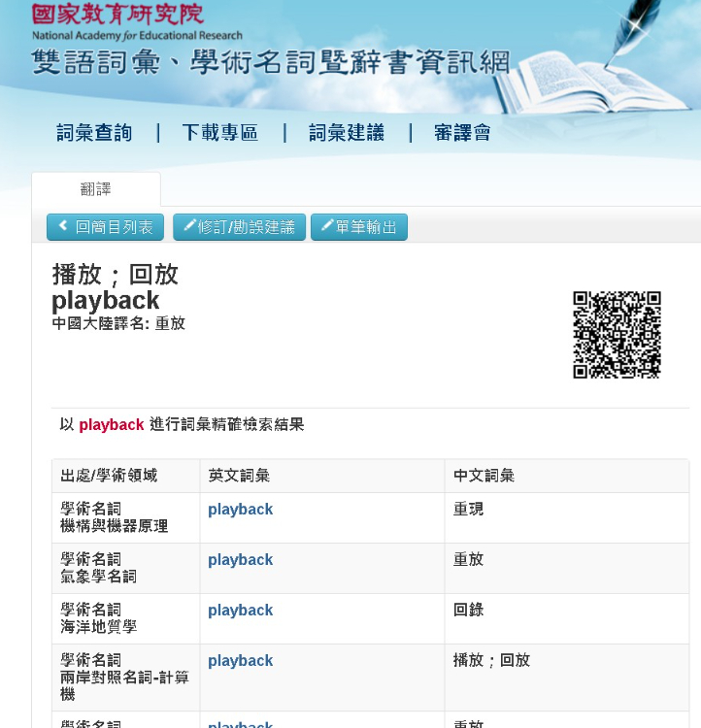This screenshot has width=701, height=728.
Task: Select the 翻譯 tab
Action: pos(96,189)
